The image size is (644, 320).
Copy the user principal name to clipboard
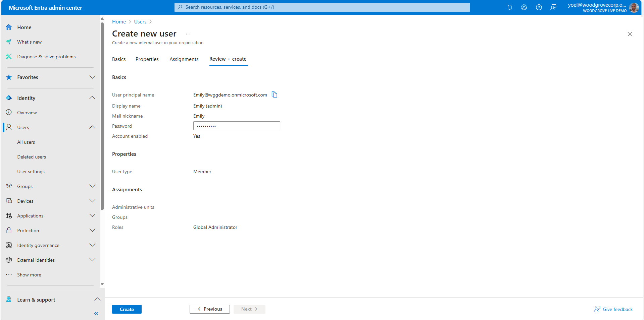[275, 95]
